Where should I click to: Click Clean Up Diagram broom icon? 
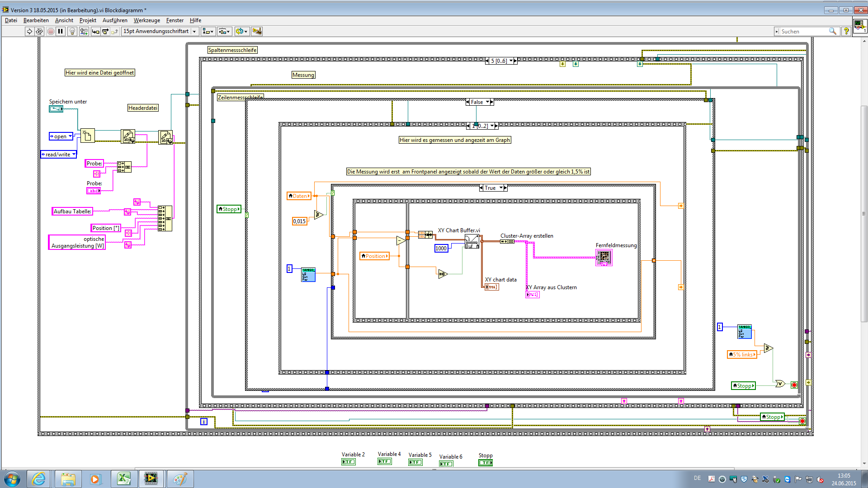point(257,31)
